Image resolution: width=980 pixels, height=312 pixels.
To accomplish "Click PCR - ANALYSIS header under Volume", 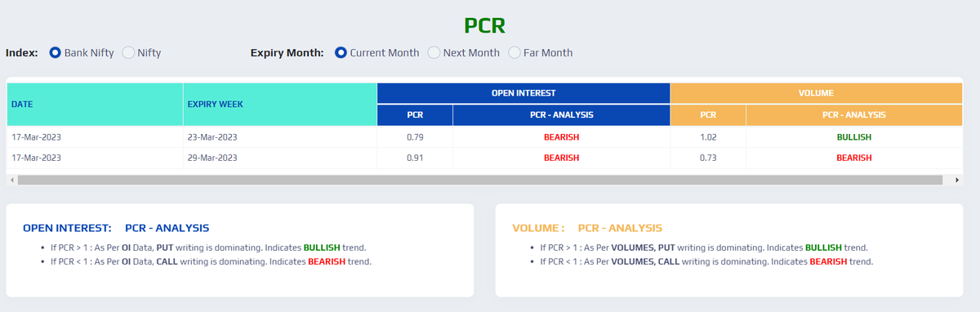I will coord(854,115).
